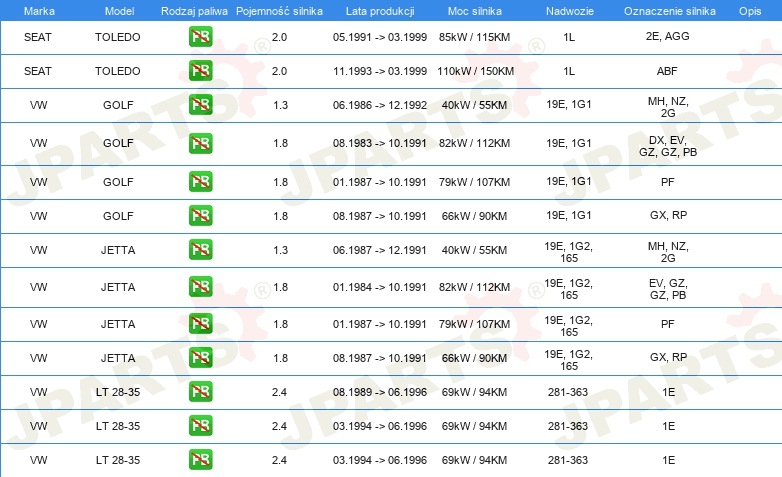This screenshot has width=782, height=477.
Task: Select the date range '11.1993 -> 03.1999'
Action: [380, 71]
